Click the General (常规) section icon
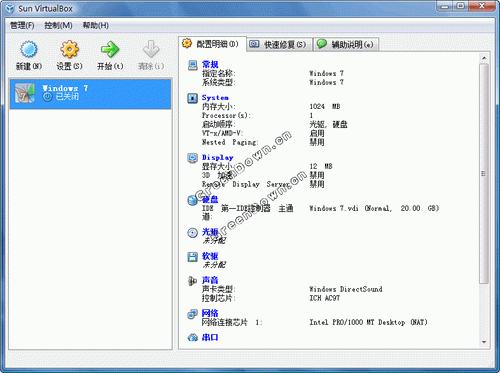This screenshot has height=373, width=500. tap(193, 65)
